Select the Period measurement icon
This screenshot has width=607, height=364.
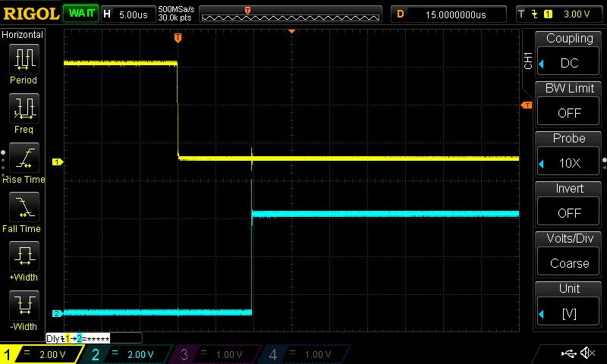click(x=24, y=59)
